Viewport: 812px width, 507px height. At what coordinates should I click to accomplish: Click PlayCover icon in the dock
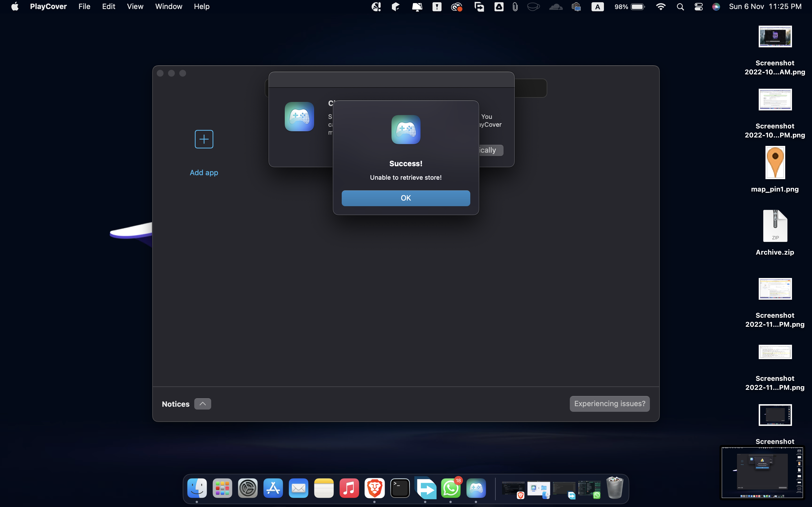[476, 488]
